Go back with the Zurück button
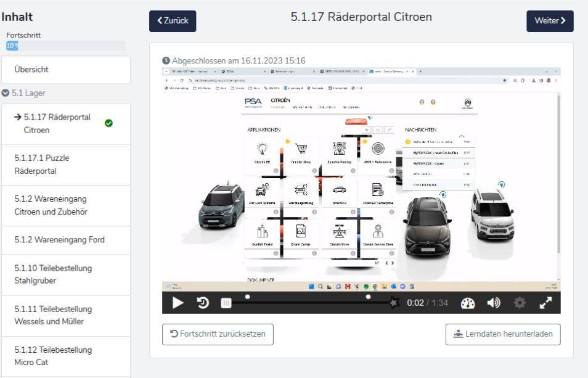The height and width of the screenshot is (378, 588). 173,21
